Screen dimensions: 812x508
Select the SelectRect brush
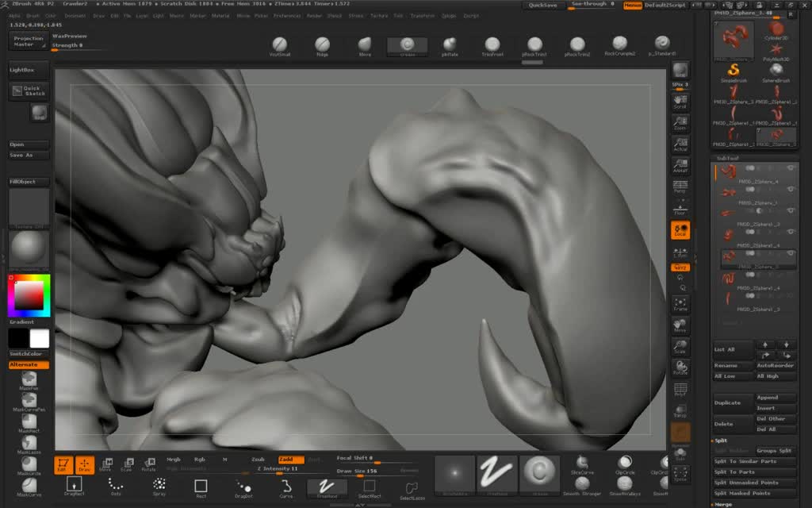(x=370, y=487)
